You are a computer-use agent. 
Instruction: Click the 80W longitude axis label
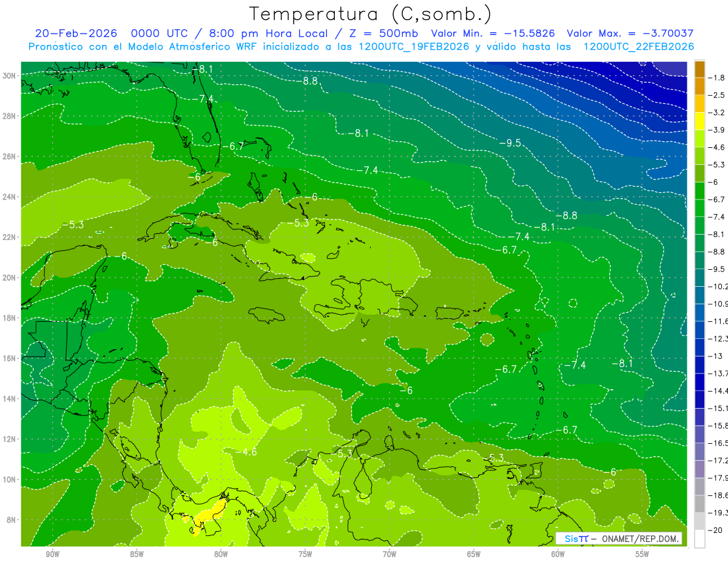coord(221,555)
